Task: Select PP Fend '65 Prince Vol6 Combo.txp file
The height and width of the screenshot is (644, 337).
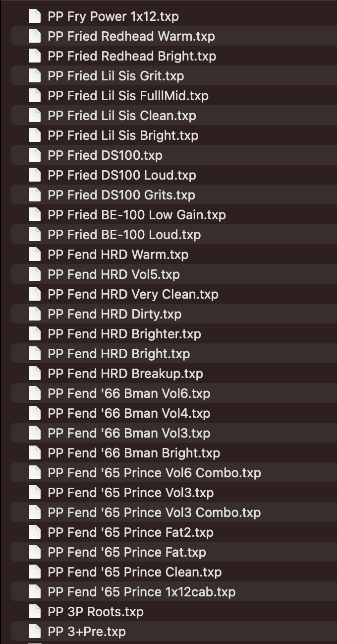Action: 154,473
